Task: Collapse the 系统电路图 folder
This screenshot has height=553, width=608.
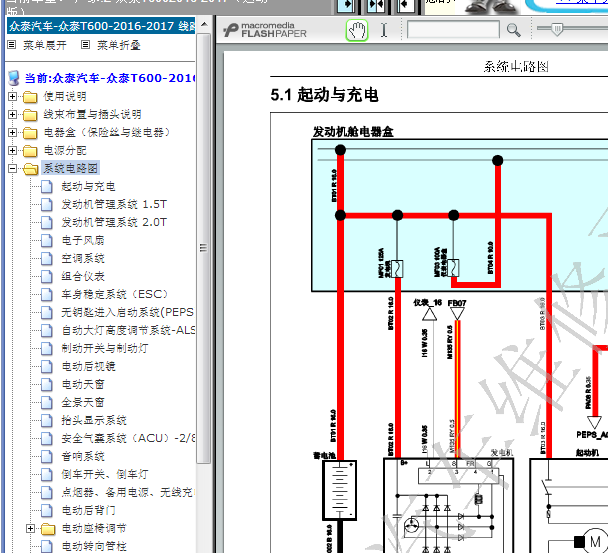Action: tap(12, 168)
